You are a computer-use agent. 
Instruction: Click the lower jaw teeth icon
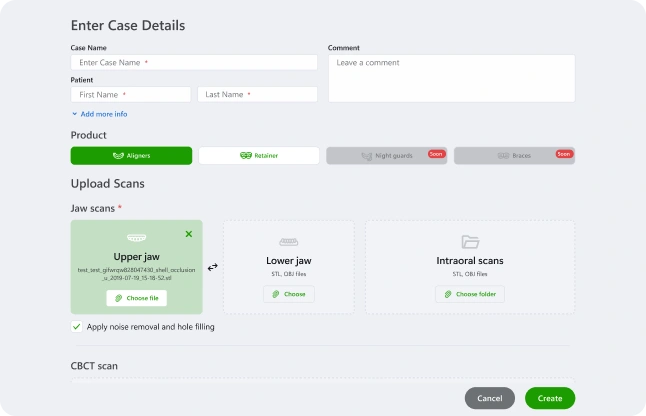point(288,242)
